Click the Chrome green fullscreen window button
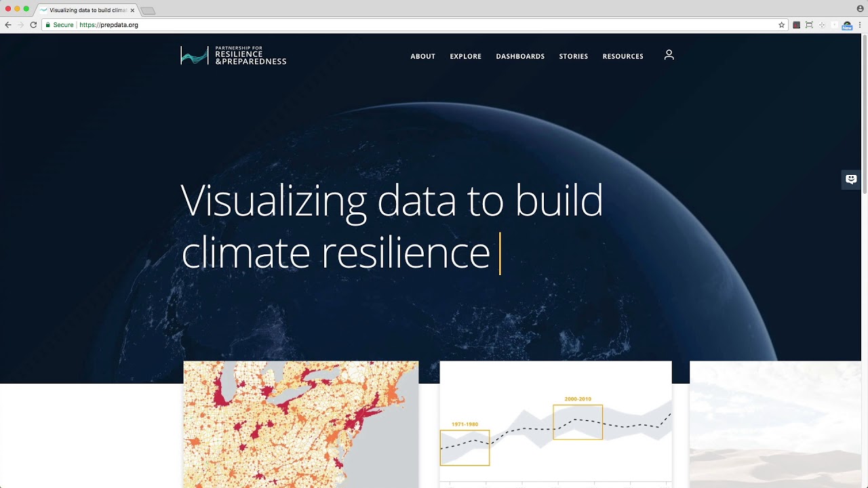 click(x=26, y=9)
